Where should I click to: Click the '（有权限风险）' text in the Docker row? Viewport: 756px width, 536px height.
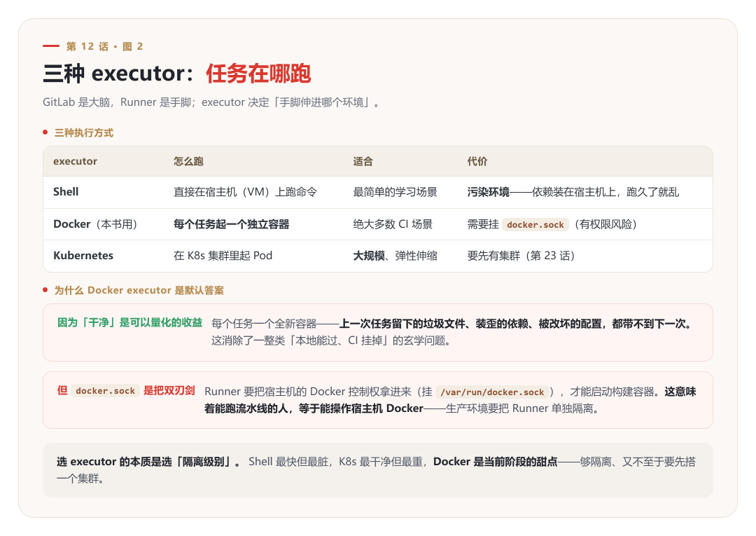pyautogui.click(x=605, y=224)
